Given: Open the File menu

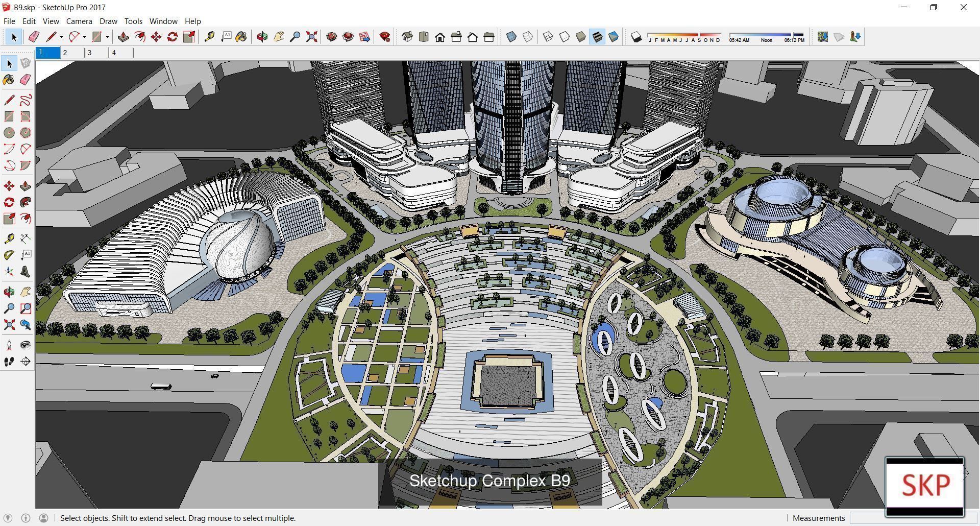Looking at the screenshot, I should tap(9, 21).
